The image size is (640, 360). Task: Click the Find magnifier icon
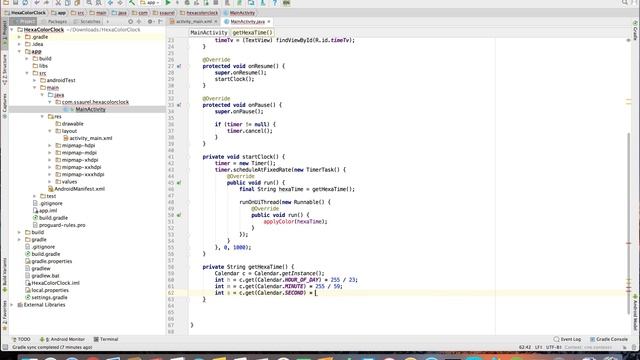(89, 2)
